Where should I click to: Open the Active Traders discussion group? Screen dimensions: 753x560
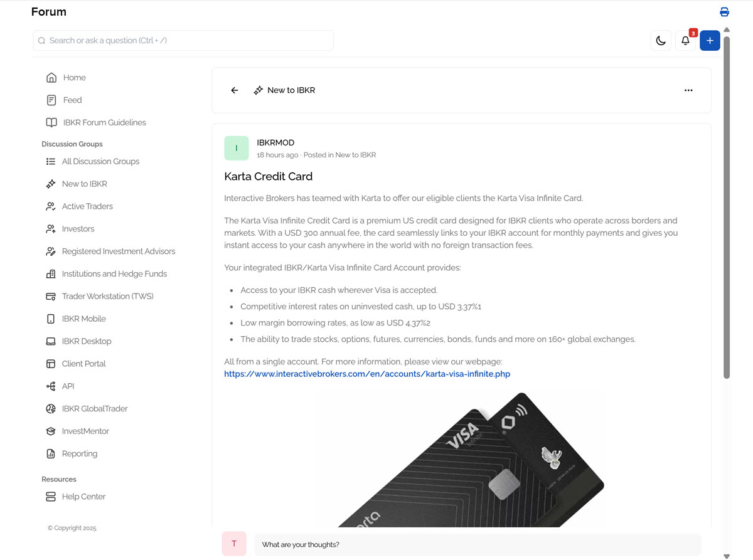(x=87, y=206)
